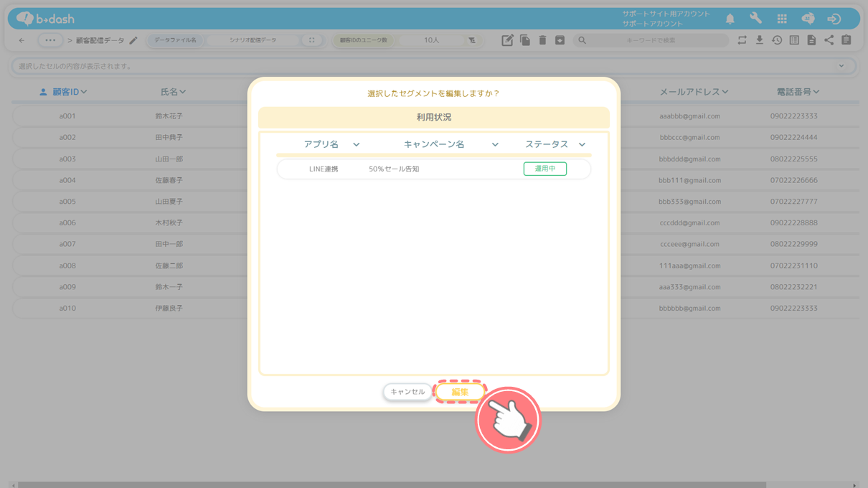Image resolution: width=868 pixels, height=488 pixels.
Task: Click the logout arrow icon
Action: pyautogui.click(x=834, y=19)
